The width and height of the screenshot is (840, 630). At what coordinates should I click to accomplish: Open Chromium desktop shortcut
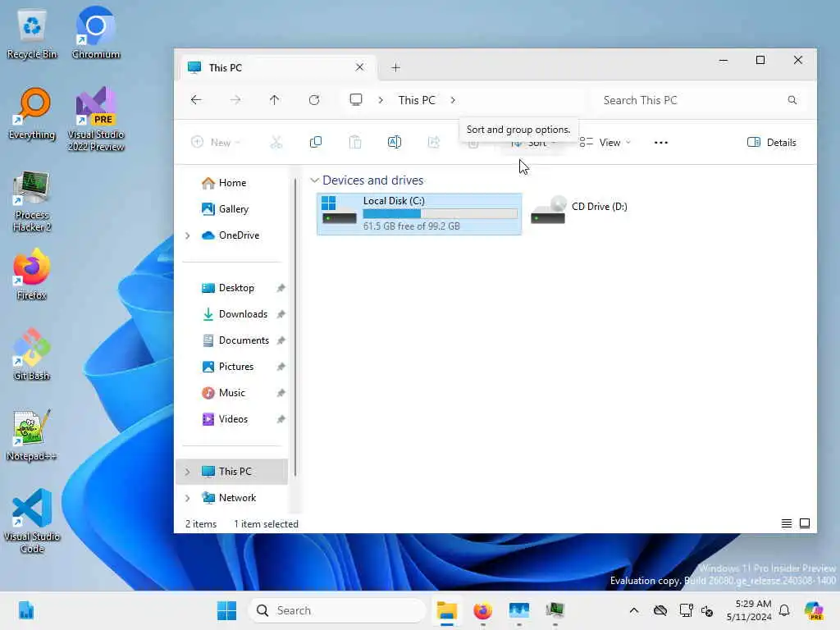(x=96, y=33)
